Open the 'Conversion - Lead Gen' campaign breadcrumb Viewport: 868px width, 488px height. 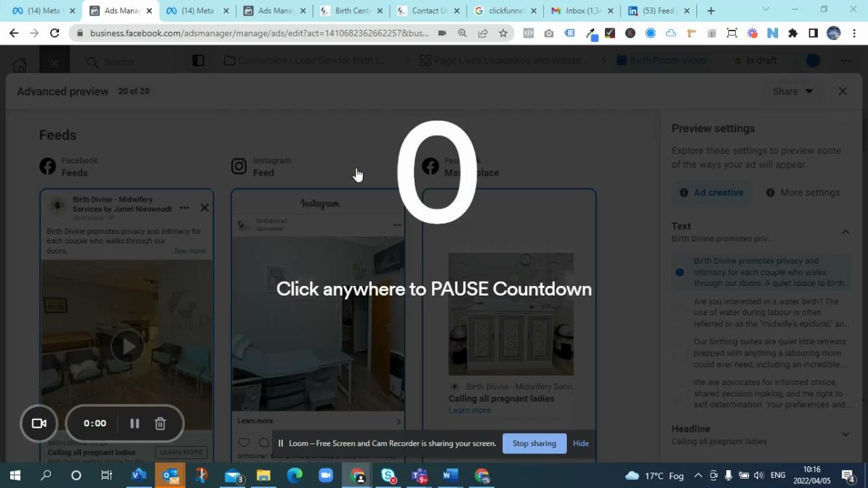[x=305, y=60]
